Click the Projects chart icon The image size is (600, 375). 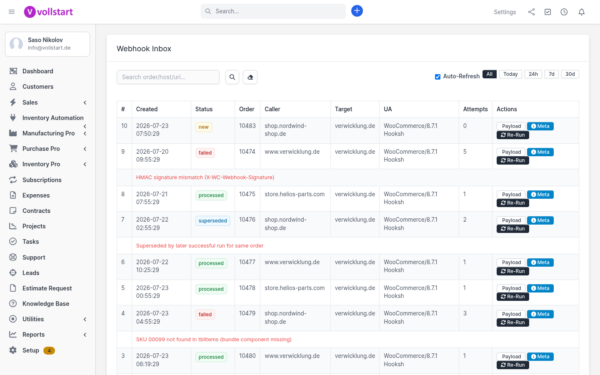13,226
